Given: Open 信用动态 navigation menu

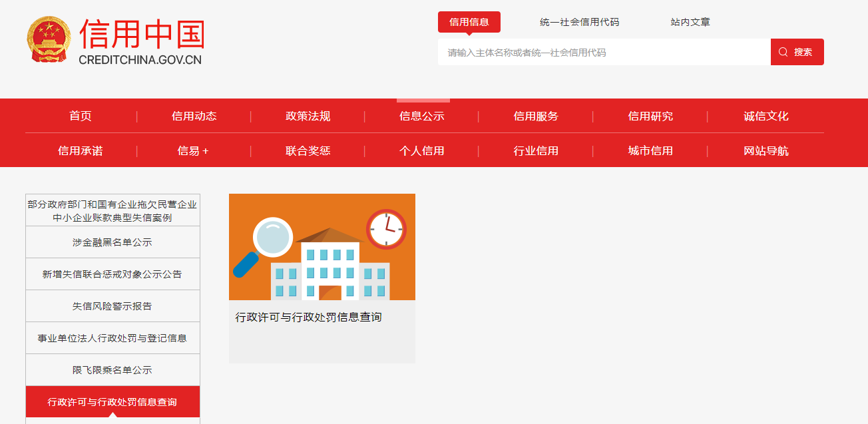Looking at the screenshot, I should pyautogui.click(x=194, y=116).
